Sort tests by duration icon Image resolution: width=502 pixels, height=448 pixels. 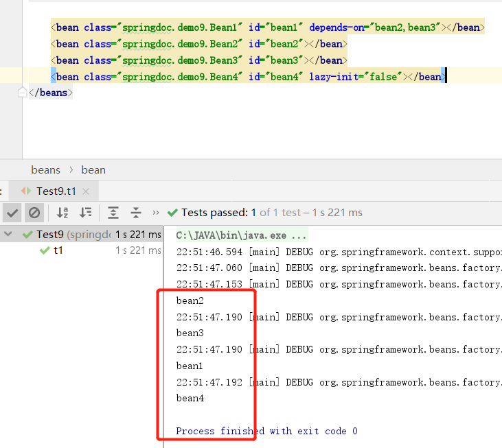point(85,213)
